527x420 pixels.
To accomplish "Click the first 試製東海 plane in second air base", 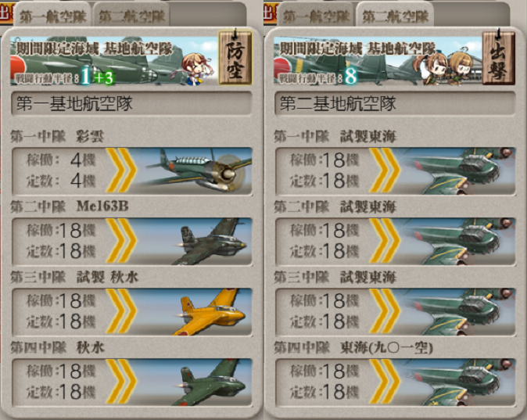I will pyautogui.click(x=455, y=171).
